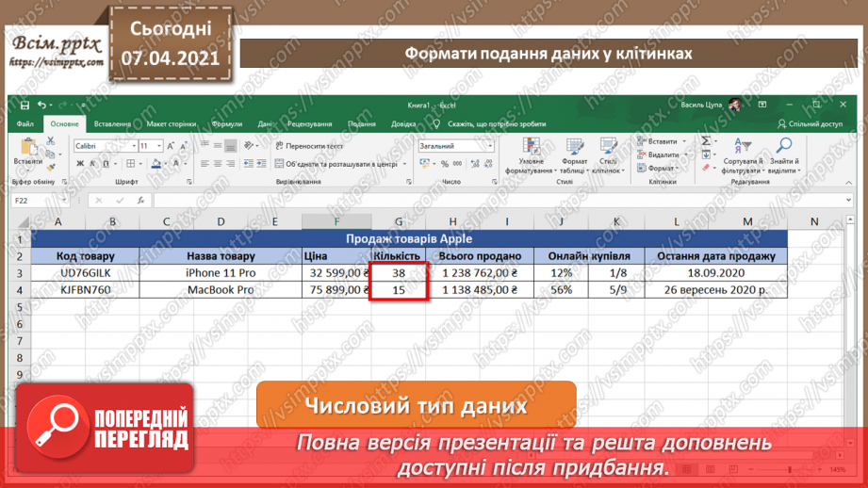The image size is (868, 488).
Task: Toggle Italic К formatting
Action: tap(92, 164)
